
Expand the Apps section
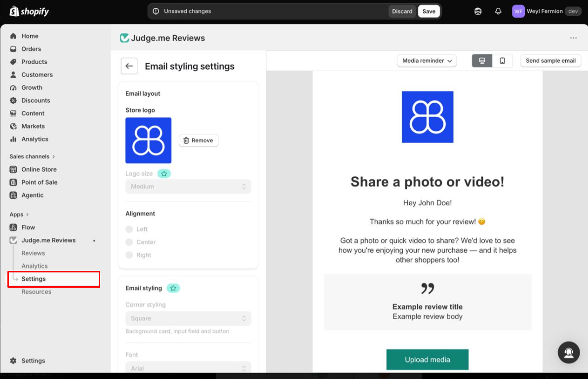(x=19, y=215)
